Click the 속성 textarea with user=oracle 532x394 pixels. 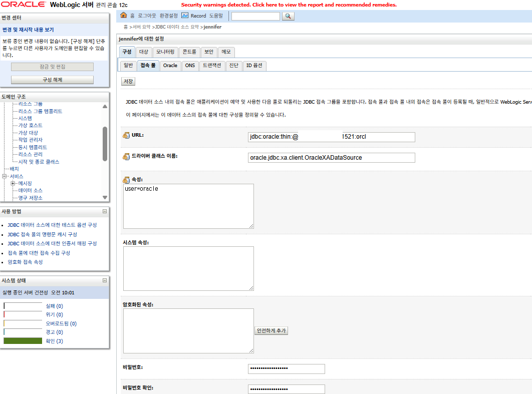coord(188,206)
